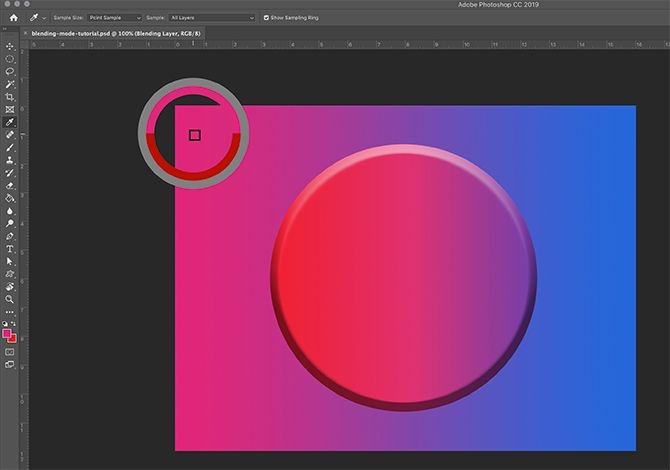Open the Edit Toolbar three-dots button

pyautogui.click(x=10, y=312)
